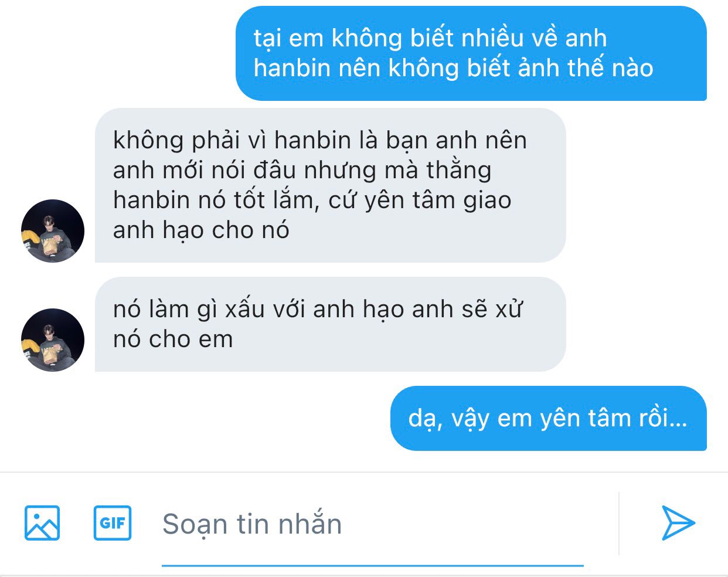Open the photo attachment picker icon

42,523
